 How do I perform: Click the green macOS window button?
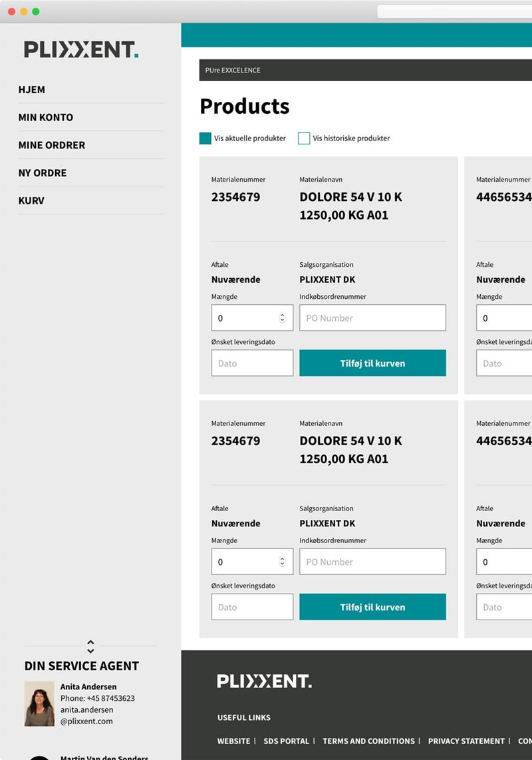pos(36,11)
